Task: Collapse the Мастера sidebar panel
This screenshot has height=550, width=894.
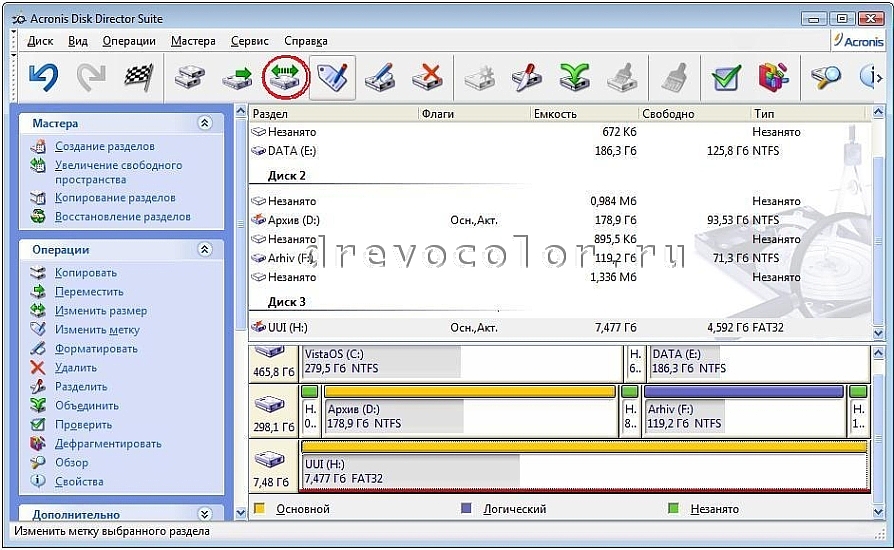Action: (205, 123)
